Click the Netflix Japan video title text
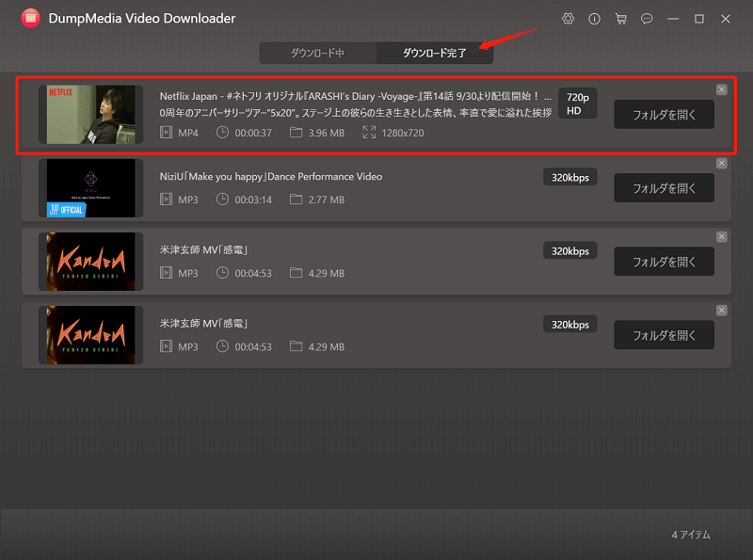 (356, 104)
